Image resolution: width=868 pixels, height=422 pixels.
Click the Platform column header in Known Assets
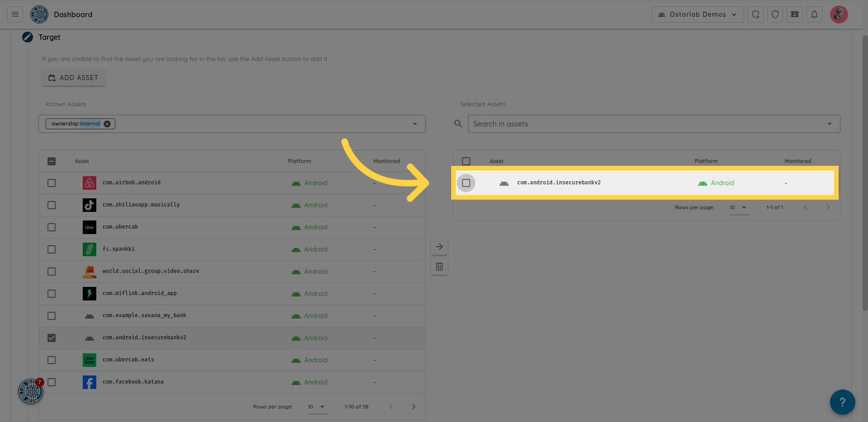(299, 161)
